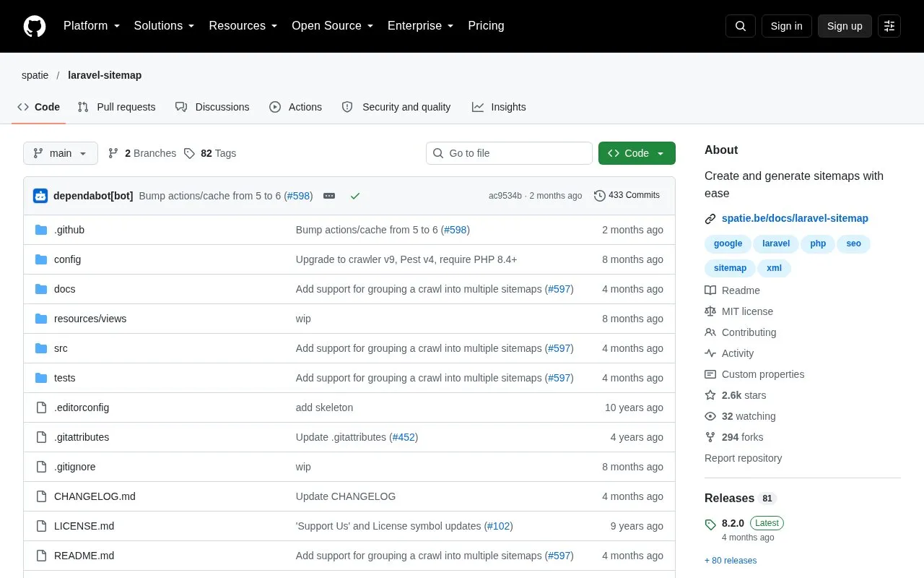
Task: Click the Sign in button
Action: [787, 26]
